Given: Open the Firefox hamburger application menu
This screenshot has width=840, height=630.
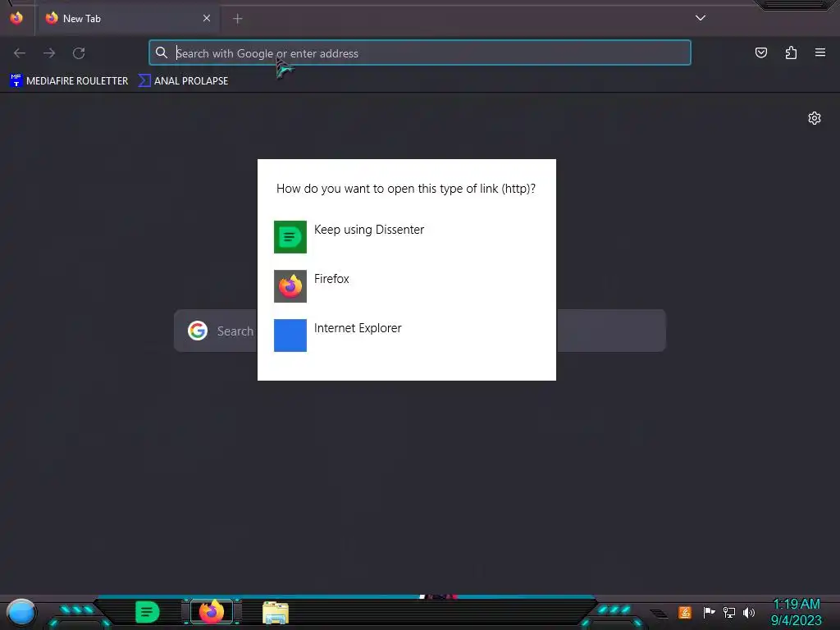Looking at the screenshot, I should [x=820, y=52].
